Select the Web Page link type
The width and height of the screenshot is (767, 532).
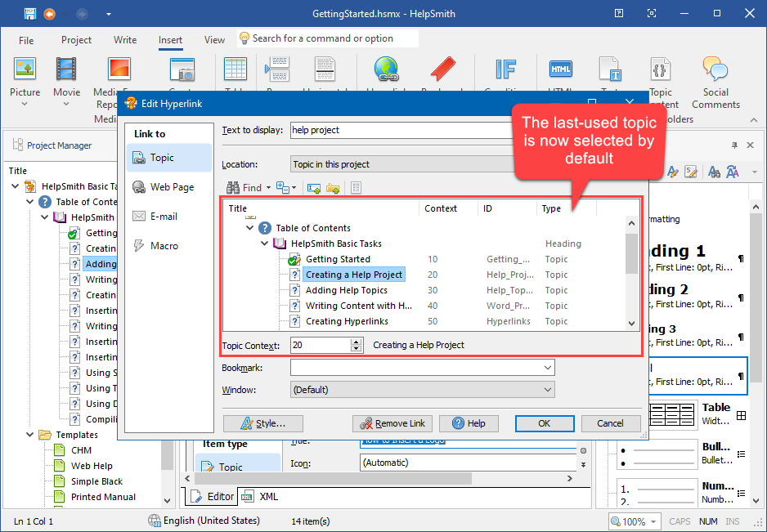(168, 187)
